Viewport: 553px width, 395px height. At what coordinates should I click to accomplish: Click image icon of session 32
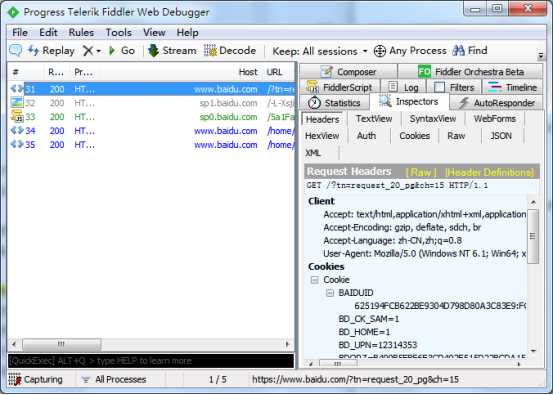click(x=17, y=103)
